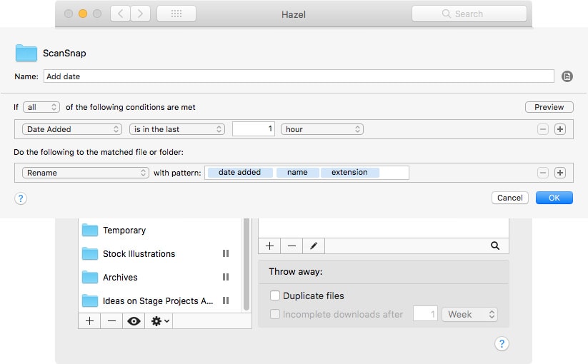Add a folder with plus below folder list
The width and height of the screenshot is (588, 364).
89,321
